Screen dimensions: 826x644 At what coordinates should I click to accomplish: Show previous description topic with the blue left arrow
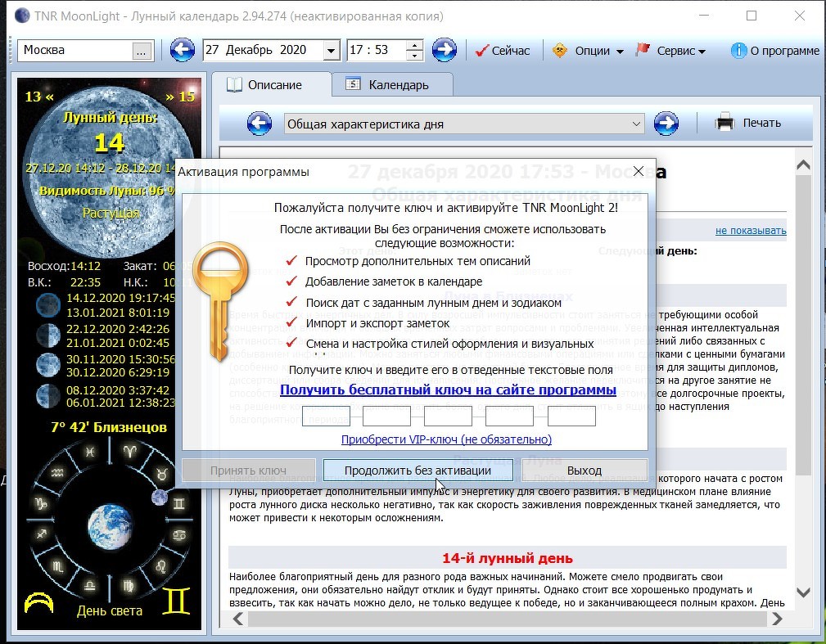pyautogui.click(x=260, y=124)
